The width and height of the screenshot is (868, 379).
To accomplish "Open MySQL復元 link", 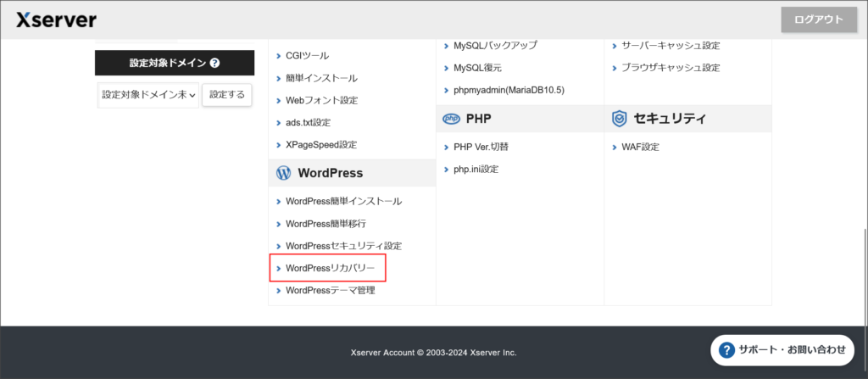I will coord(477,68).
